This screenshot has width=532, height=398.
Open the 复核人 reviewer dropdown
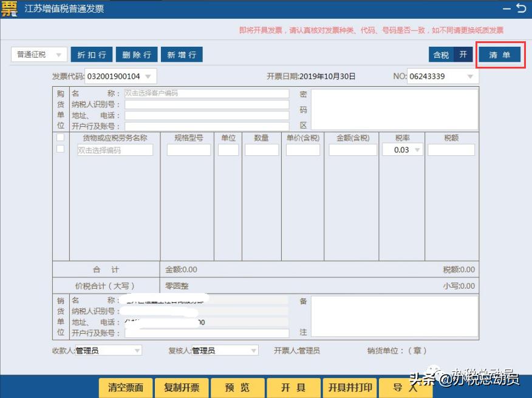(254, 350)
